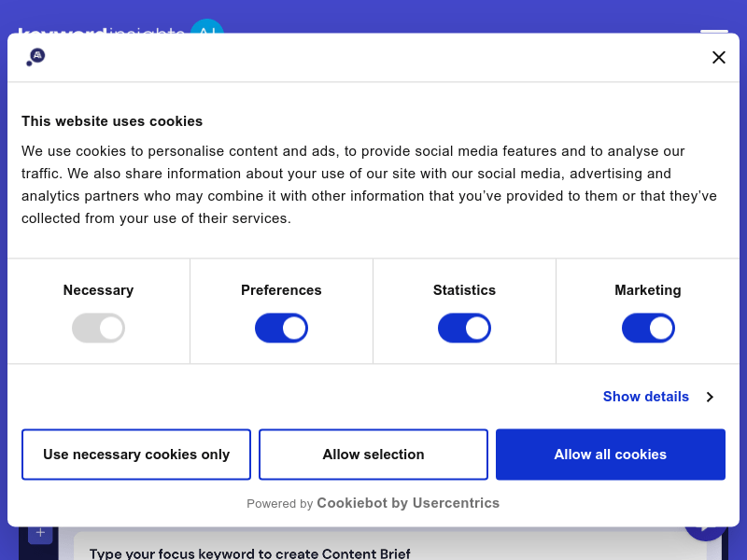The width and height of the screenshot is (747, 560).
Task: Click the Allow selection button
Action: click(x=373, y=455)
